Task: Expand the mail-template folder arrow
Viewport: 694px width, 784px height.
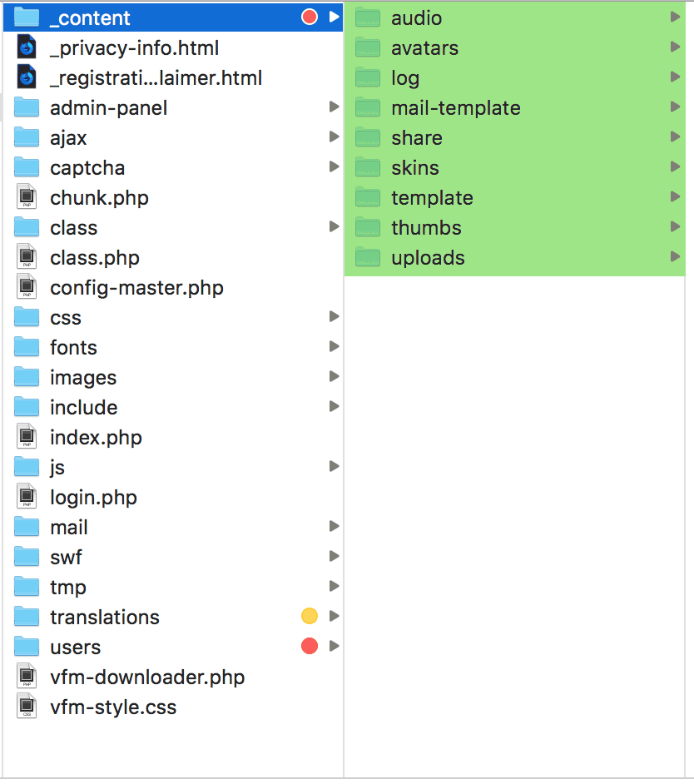Action: (675, 107)
